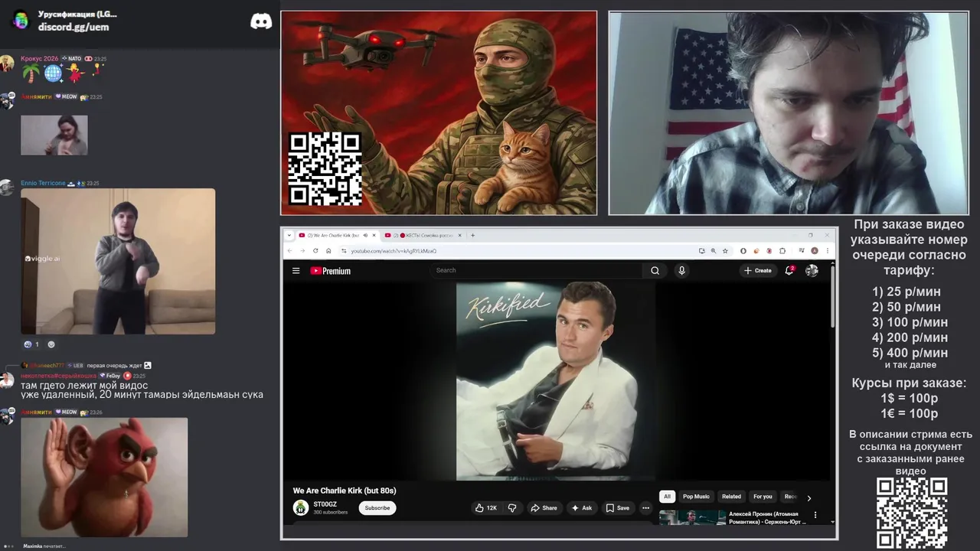
Task: Select the Pop Music filter chip
Action: tap(696, 497)
